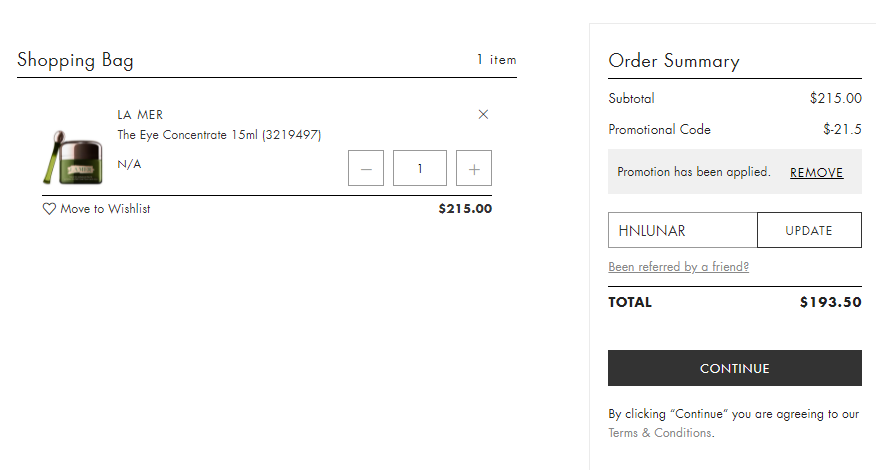
Task: Click the heart wishlist icon
Action: (49, 209)
